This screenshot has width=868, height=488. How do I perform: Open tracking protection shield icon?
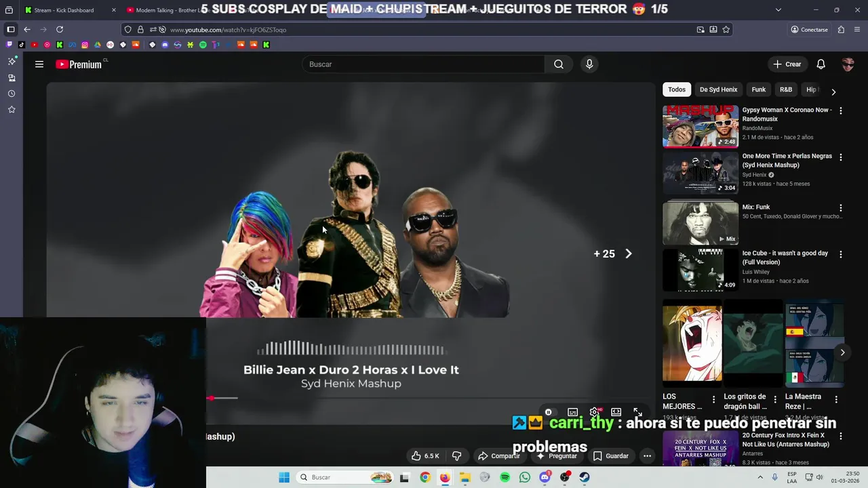tap(128, 30)
